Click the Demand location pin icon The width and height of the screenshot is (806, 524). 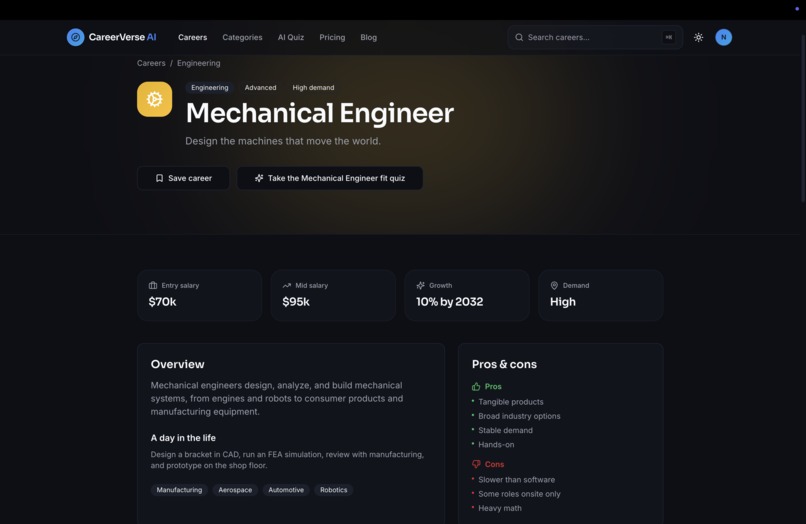tap(554, 285)
